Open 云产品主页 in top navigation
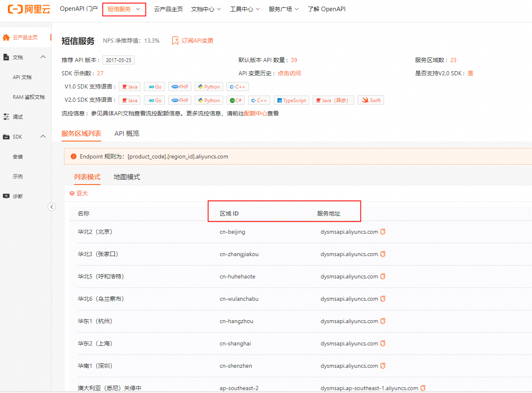532x393 pixels. pos(168,9)
